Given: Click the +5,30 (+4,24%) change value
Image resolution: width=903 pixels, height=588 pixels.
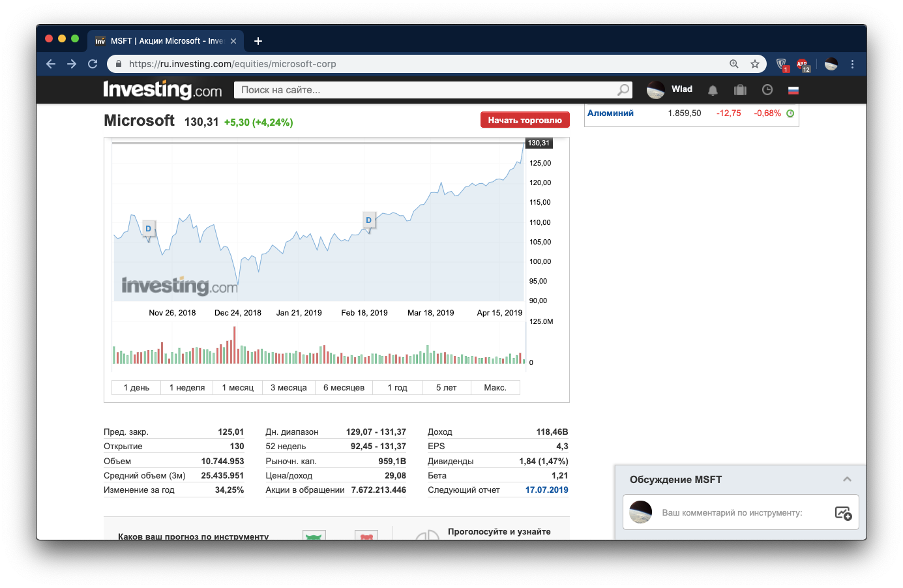Looking at the screenshot, I should (x=258, y=123).
